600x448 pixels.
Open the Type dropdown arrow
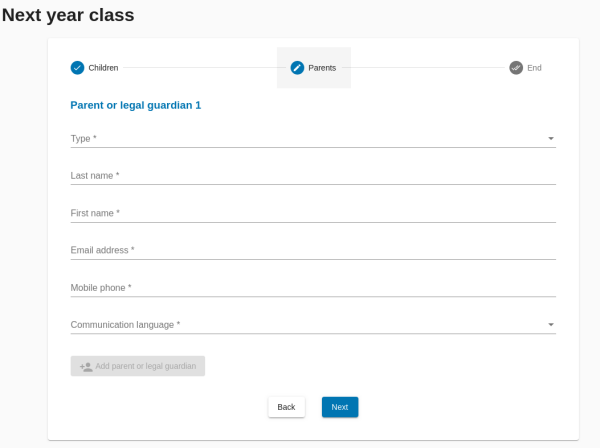[551, 138]
